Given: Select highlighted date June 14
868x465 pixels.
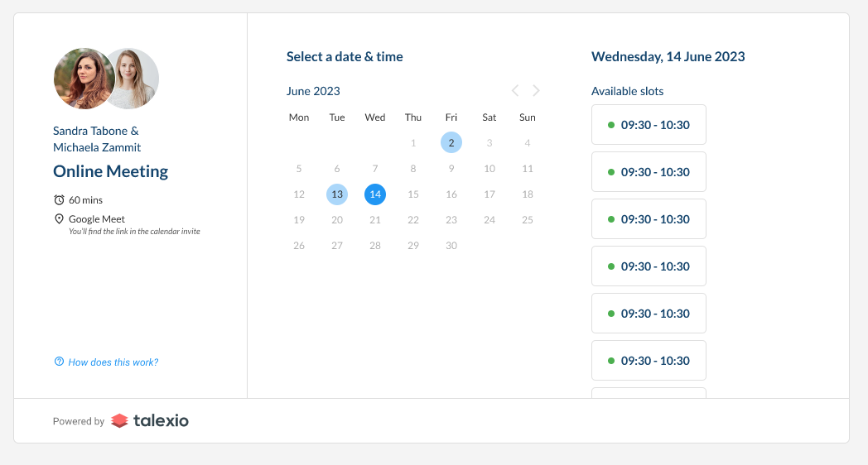Looking at the screenshot, I should click(375, 194).
